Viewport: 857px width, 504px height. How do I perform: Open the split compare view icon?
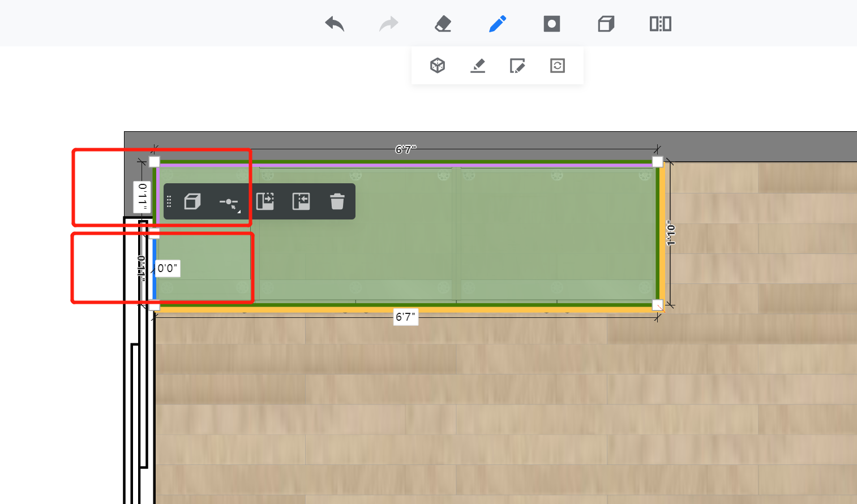[x=661, y=24]
